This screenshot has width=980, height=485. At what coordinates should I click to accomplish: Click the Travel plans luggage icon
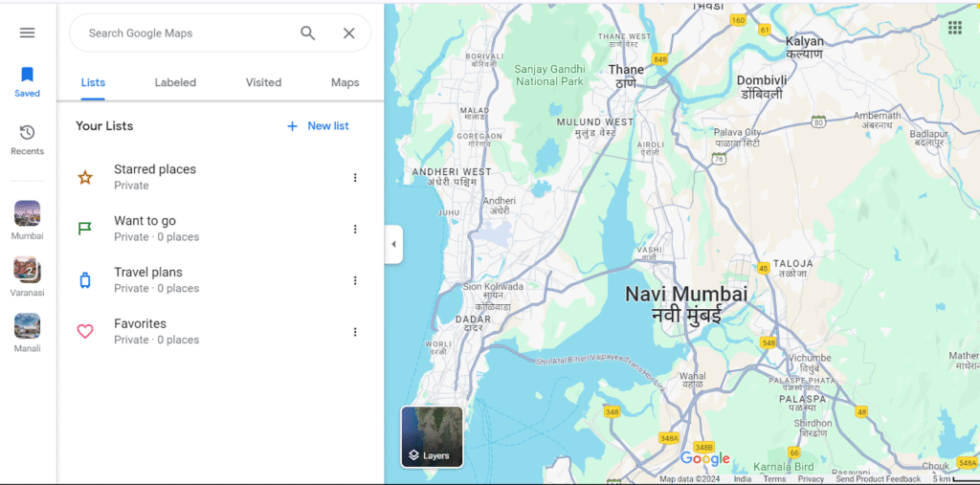click(85, 280)
